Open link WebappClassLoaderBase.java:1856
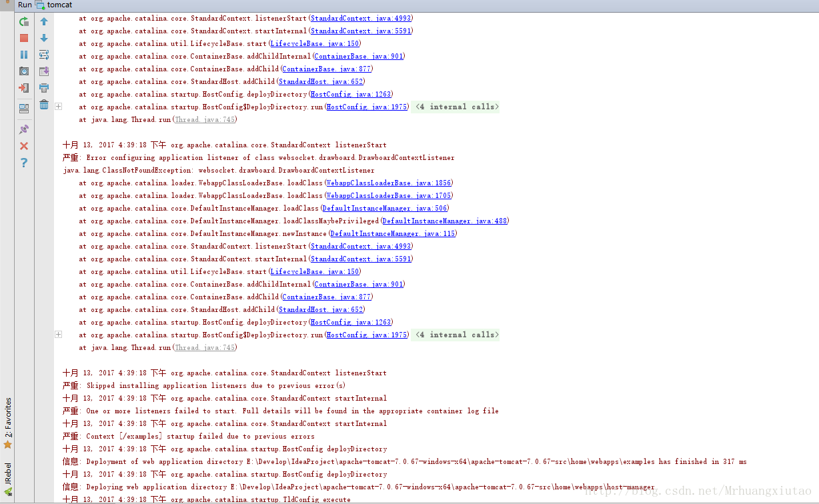 coord(389,183)
